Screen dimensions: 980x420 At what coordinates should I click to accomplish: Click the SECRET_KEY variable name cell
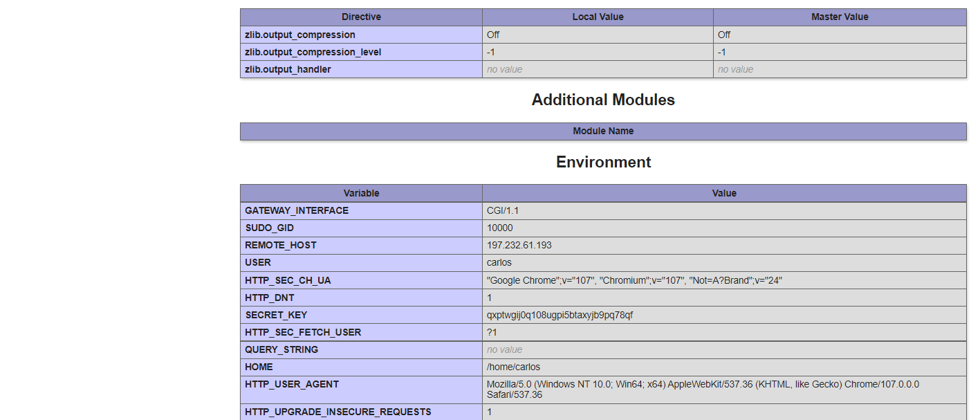point(276,315)
